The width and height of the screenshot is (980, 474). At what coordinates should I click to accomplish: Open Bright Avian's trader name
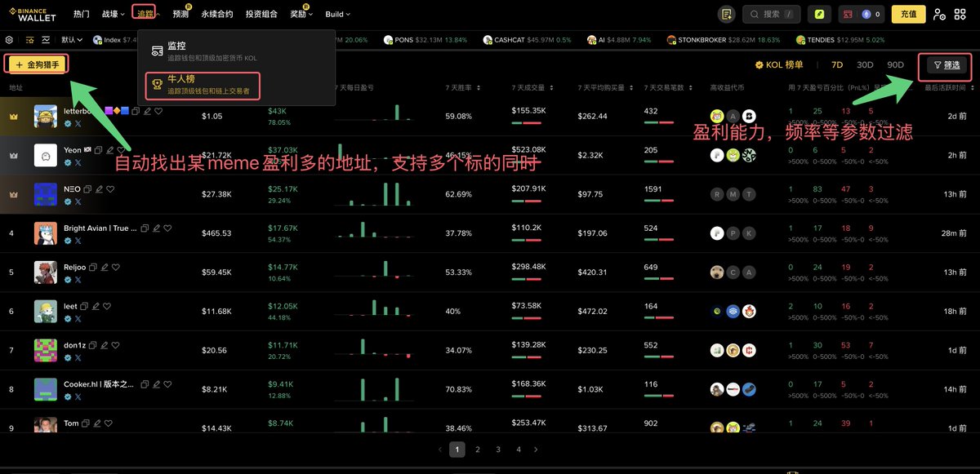[x=100, y=228]
